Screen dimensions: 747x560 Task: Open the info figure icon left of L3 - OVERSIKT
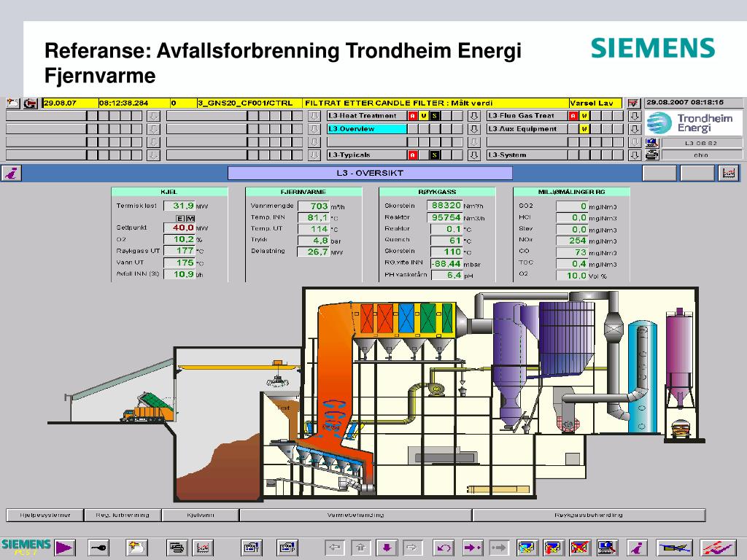[x=12, y=173]
